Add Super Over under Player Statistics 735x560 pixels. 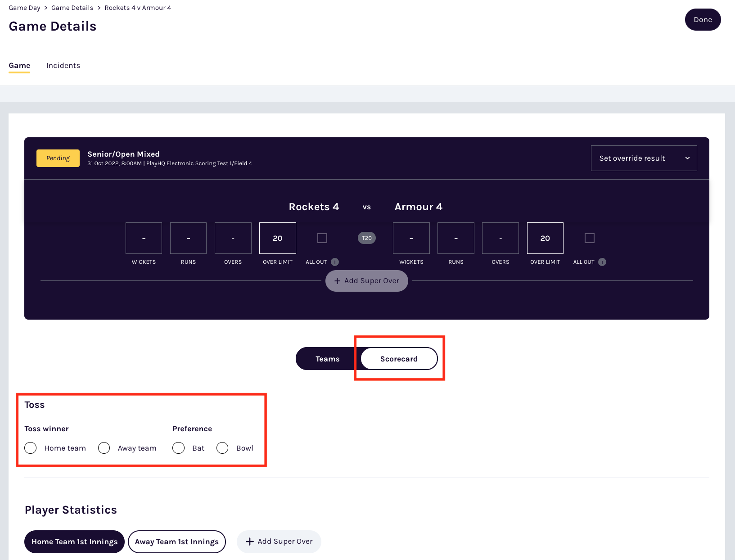coord(279,542)
